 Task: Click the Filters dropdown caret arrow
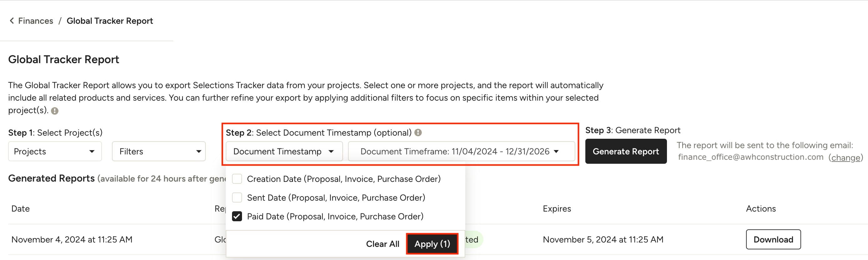[199, 152]
